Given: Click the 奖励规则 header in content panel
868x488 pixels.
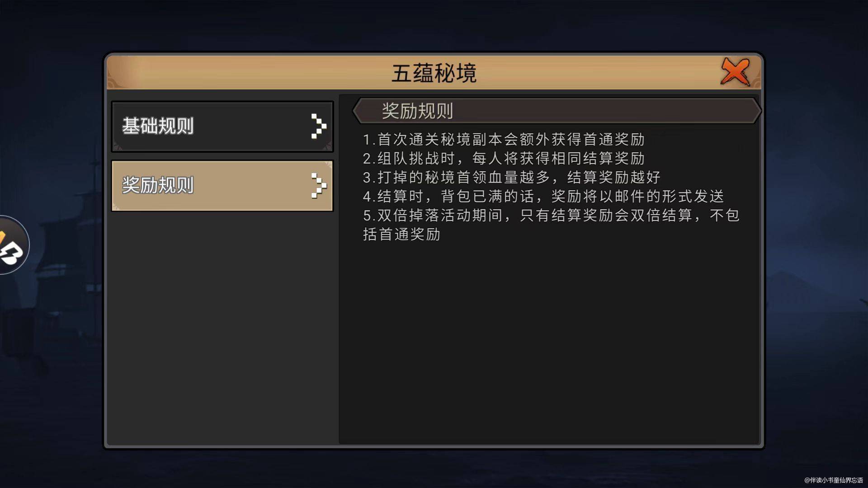Looking at the screenshot, I should [417, 111].
